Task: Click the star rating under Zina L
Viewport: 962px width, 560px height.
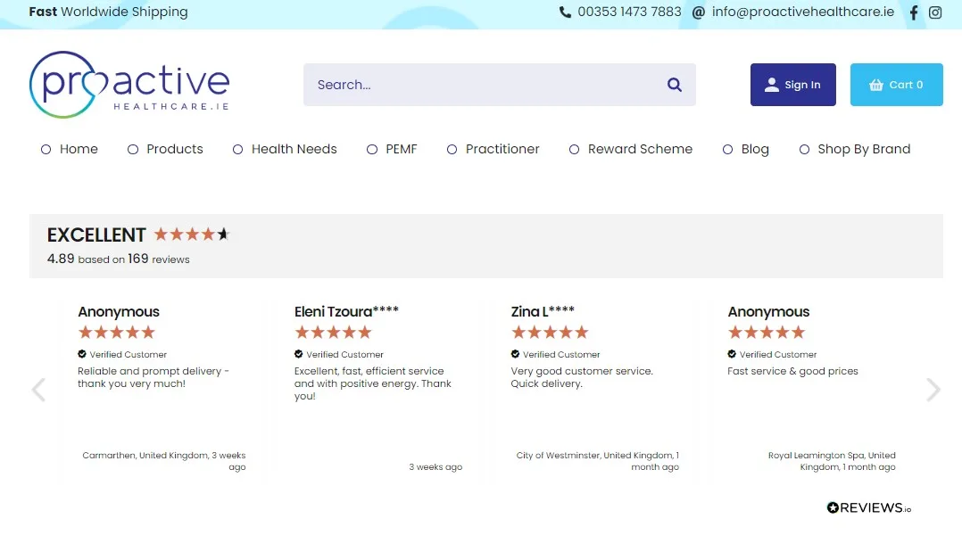Action: point(550,333)
